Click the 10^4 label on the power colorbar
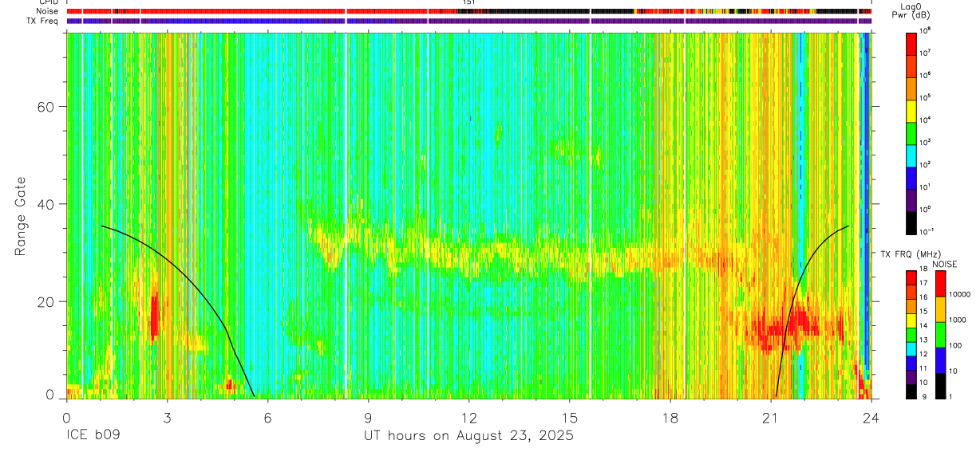This screenshot has height=452, width=980. [x=925, y=120]
